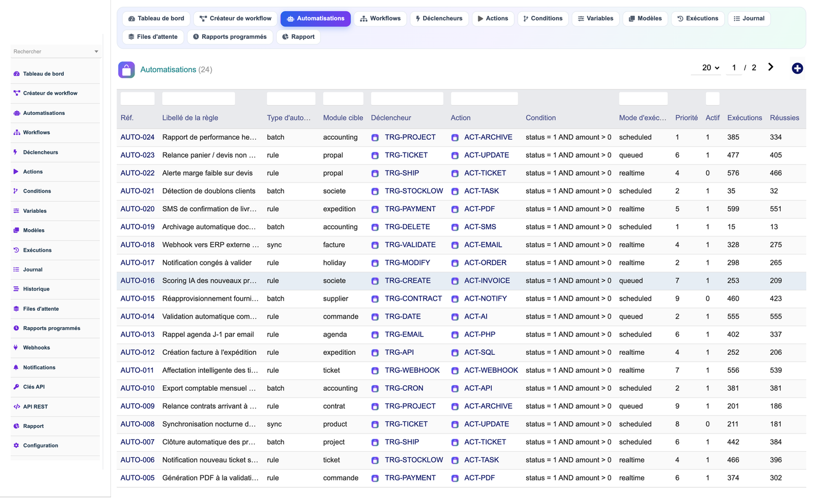Click the API REST code sidebar icon
The image size is (814, 504).
point(17,407)
